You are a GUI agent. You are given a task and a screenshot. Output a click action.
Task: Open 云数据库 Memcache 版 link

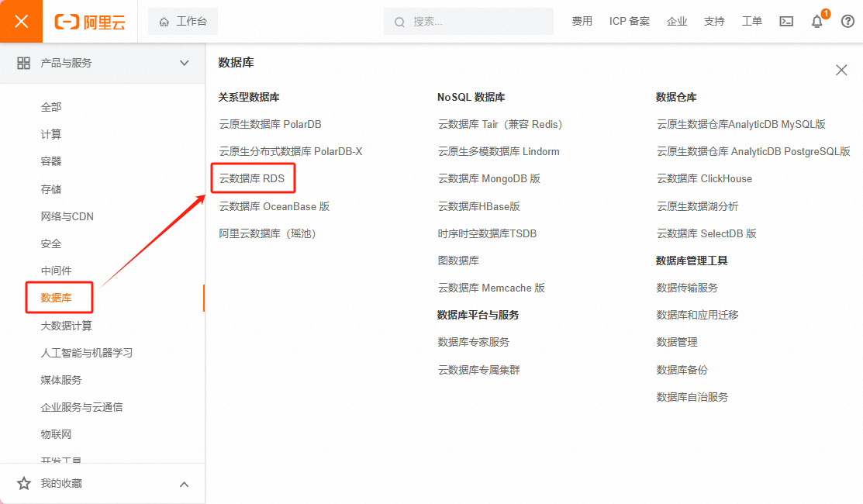491,288
